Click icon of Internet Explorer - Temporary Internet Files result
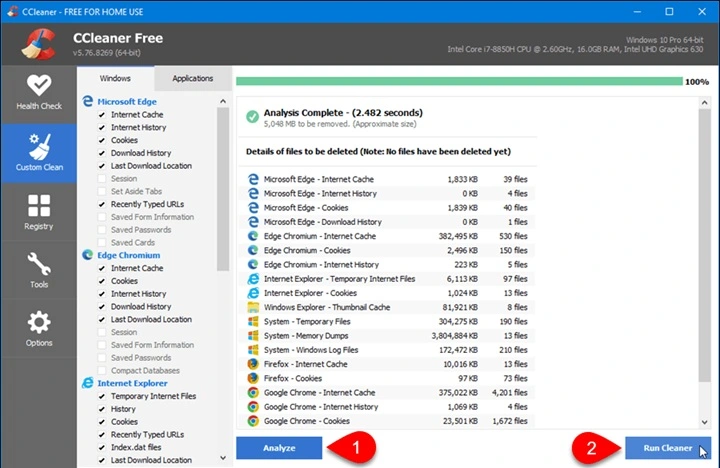 [253, 279]
